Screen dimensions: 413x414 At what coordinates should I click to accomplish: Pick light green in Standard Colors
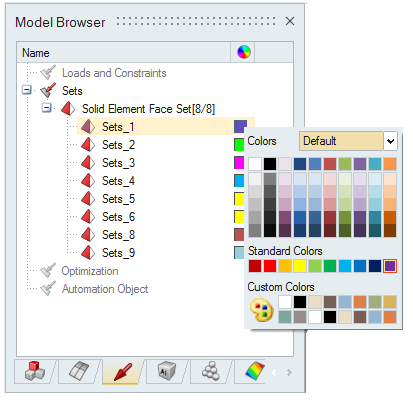pos(315,266)
